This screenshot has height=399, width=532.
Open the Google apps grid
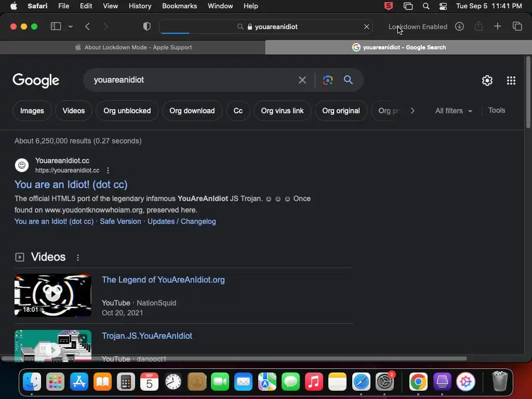[511, 81]
